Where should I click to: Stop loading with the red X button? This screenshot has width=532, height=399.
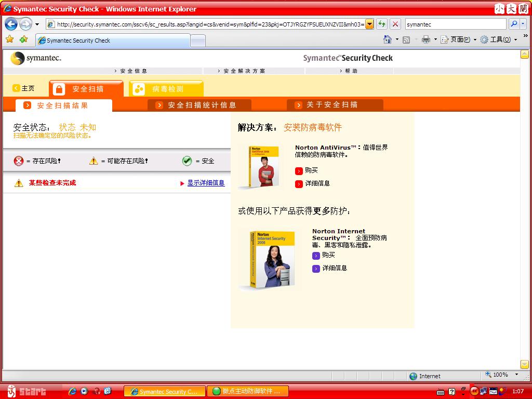pos(395,24)
